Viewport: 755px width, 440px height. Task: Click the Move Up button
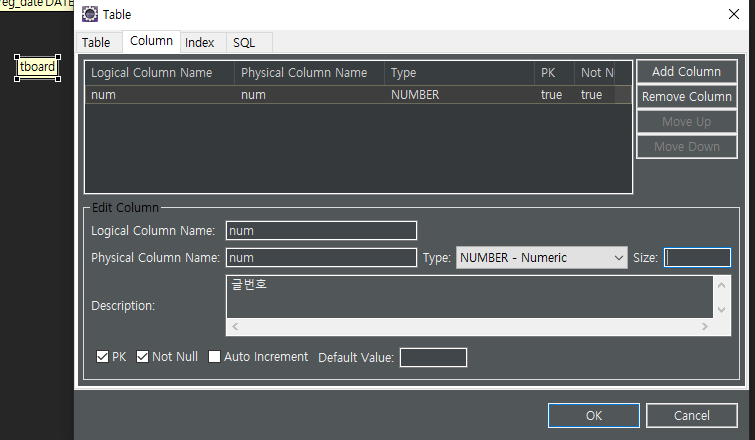[686, 122]
